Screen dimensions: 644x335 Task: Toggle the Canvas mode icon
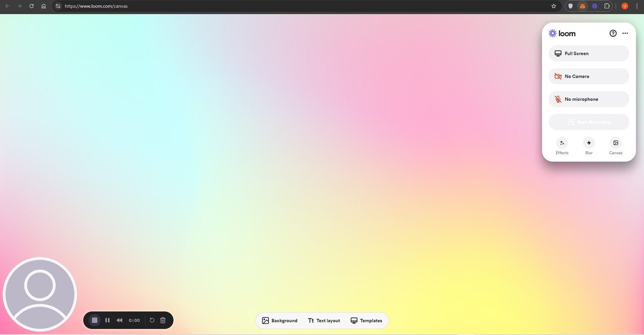[615, 143]
